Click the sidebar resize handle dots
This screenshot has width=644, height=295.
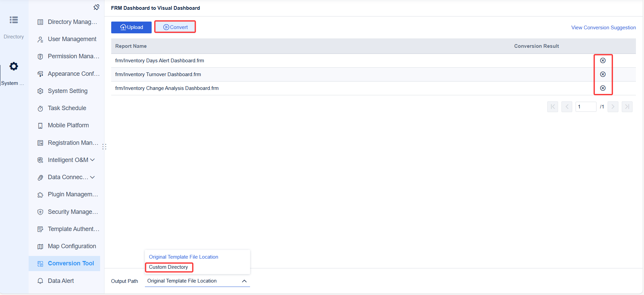point(104,147)
